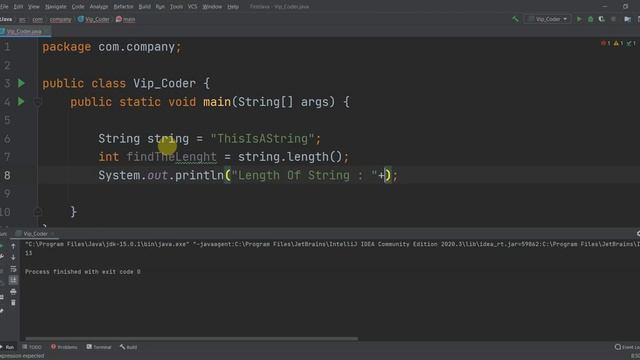This screenshot has width=640, height=360.
Task: Click the down arrow in console toolbar
Action: click(x=13, y=257)
